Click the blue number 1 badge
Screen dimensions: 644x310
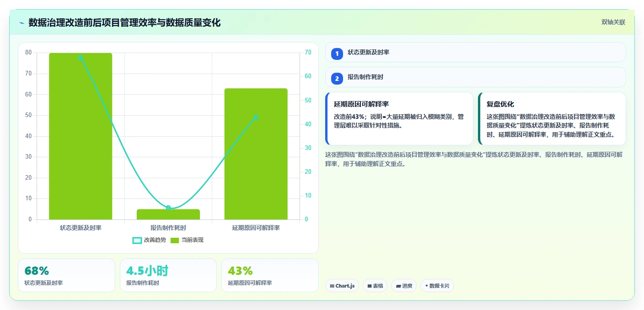[x=337, y=53]
